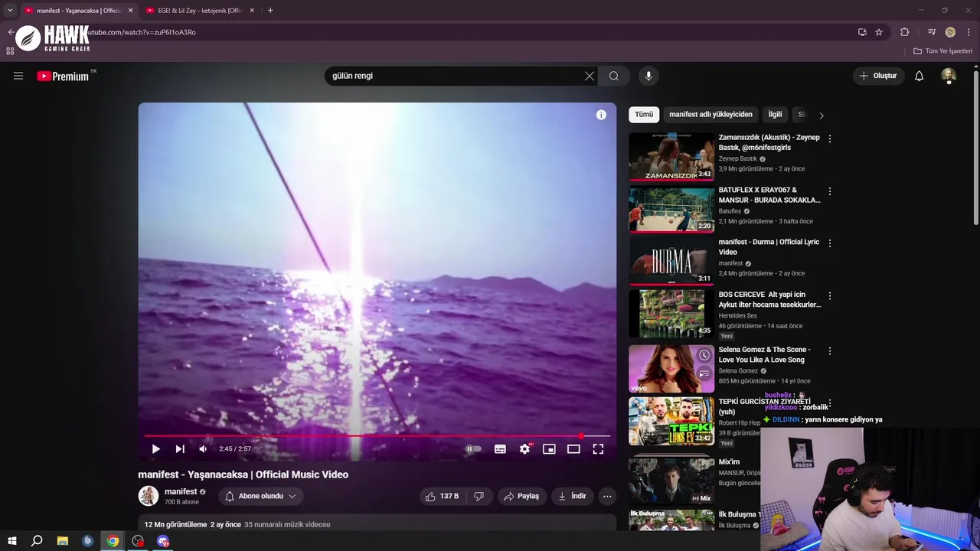
Task: Open the browser extensions puzzle icon
Action: (x=905, y=32)
